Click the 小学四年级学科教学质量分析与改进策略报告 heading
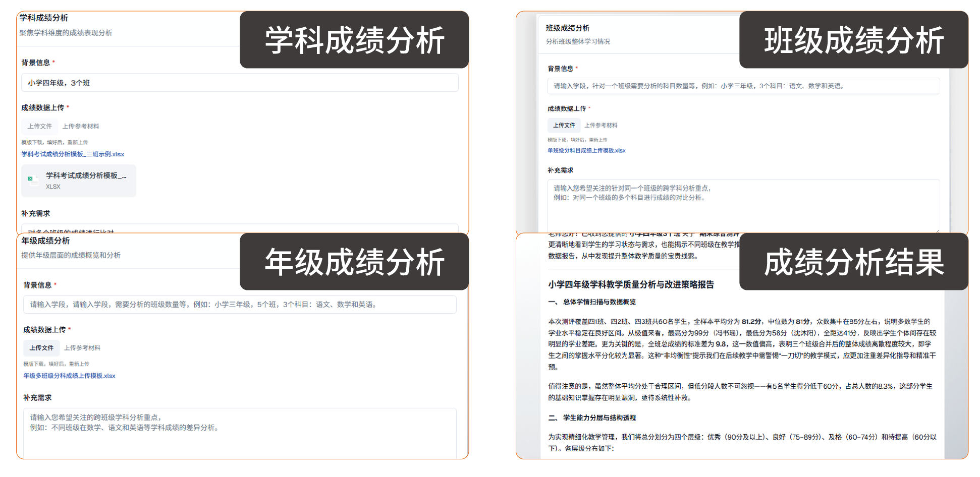This screenshot has height=477, width=980. (x=631, y=284)
